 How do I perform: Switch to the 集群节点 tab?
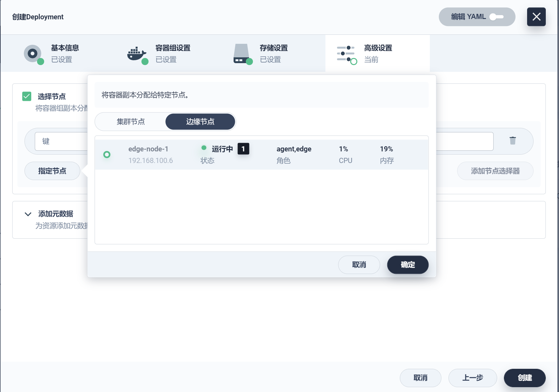pyautogui.click(x=130, y=122)
